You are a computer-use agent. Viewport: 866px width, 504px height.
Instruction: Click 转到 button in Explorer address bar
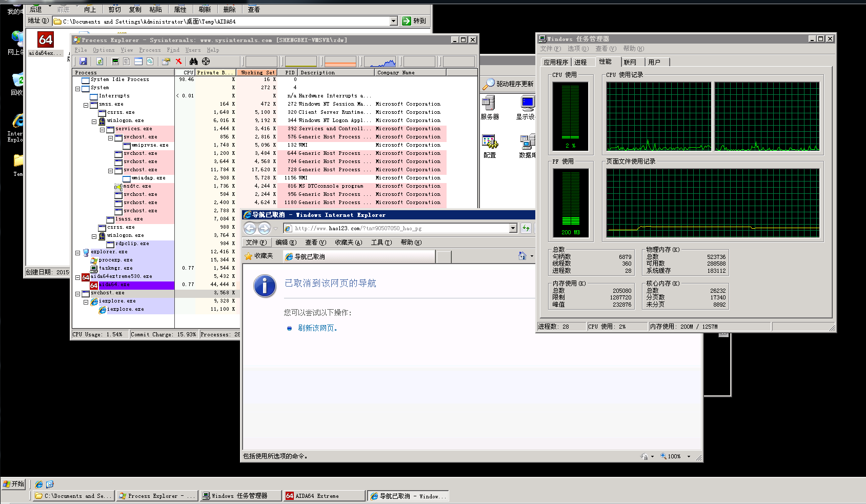pos(414,21)
